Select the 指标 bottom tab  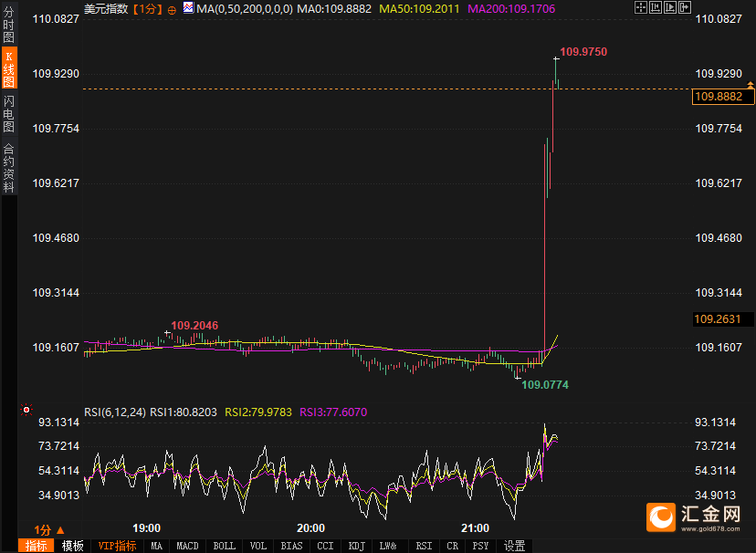tap(37, 546)
